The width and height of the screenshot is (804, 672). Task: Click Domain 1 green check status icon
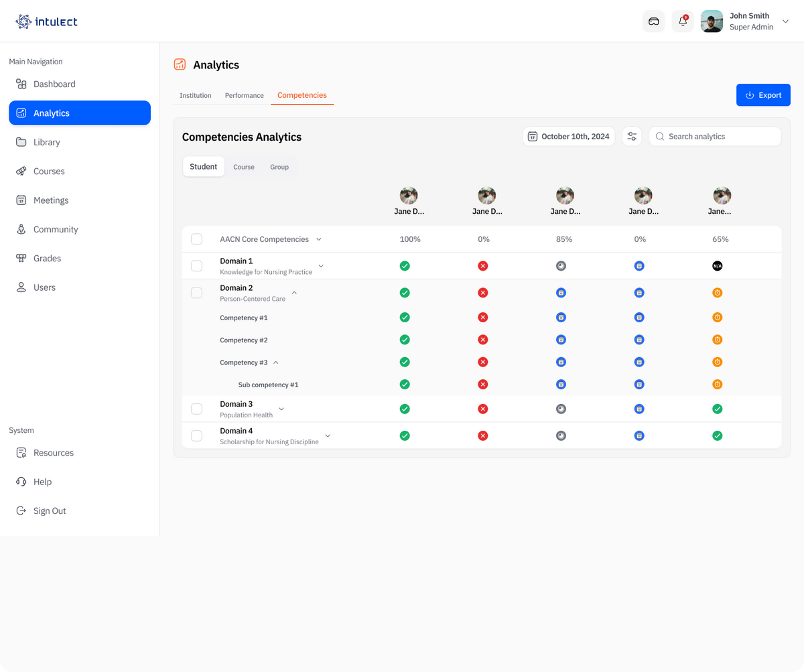405,266
